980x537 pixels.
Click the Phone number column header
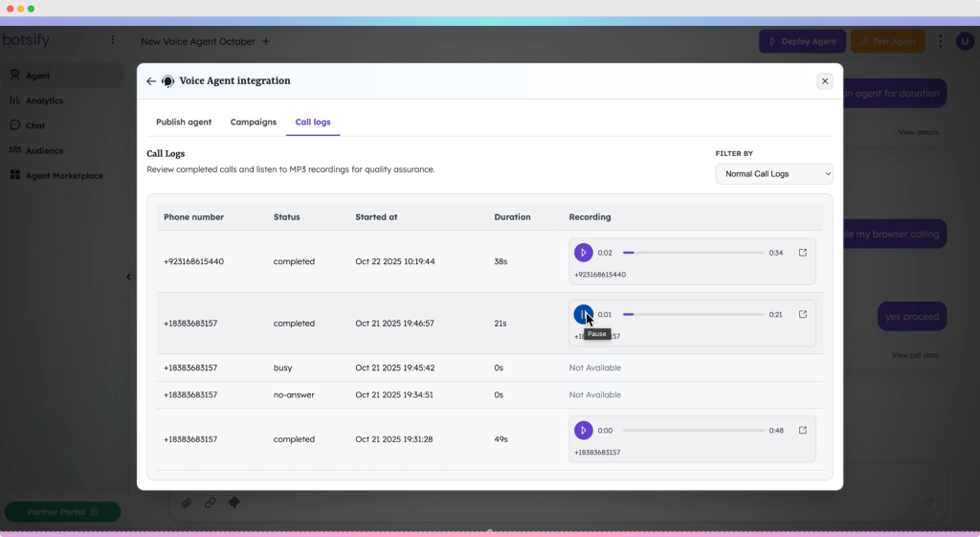[x=193, y=217]
